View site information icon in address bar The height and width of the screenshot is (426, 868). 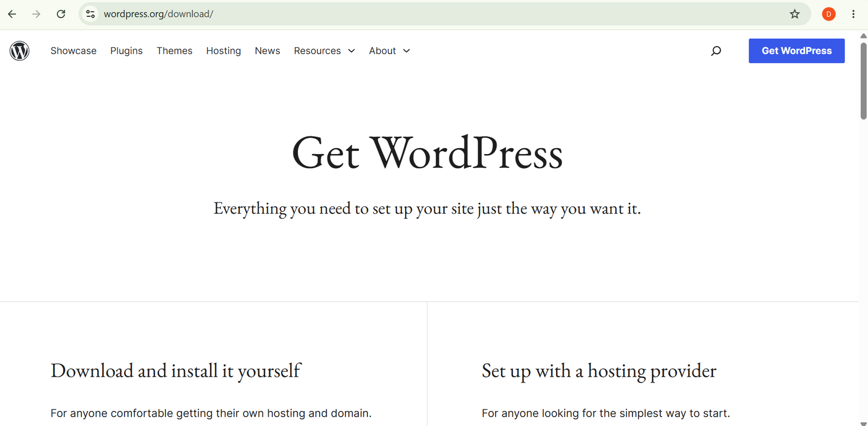(x=91, y=14)
